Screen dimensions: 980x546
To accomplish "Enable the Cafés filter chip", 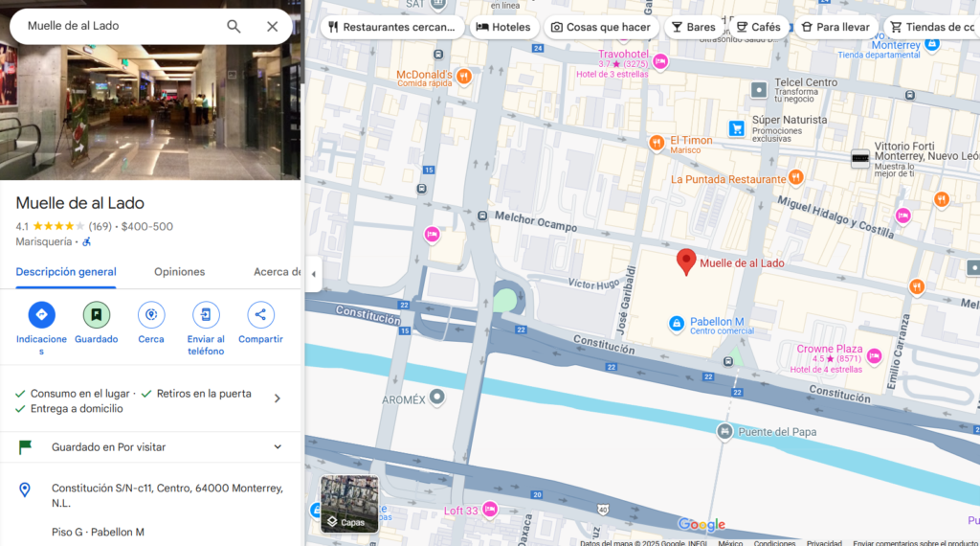I will point(757,27).
